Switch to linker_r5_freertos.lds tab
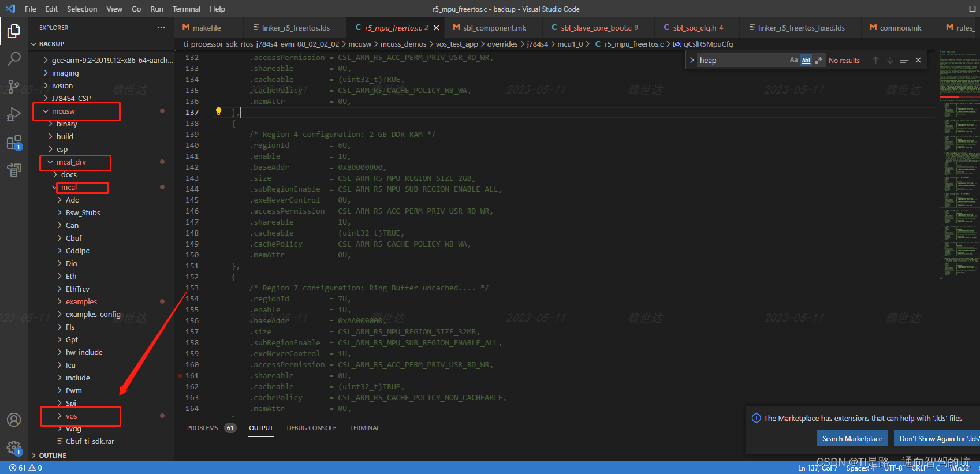This screenshot has width=980, height=474. (296, 28)
